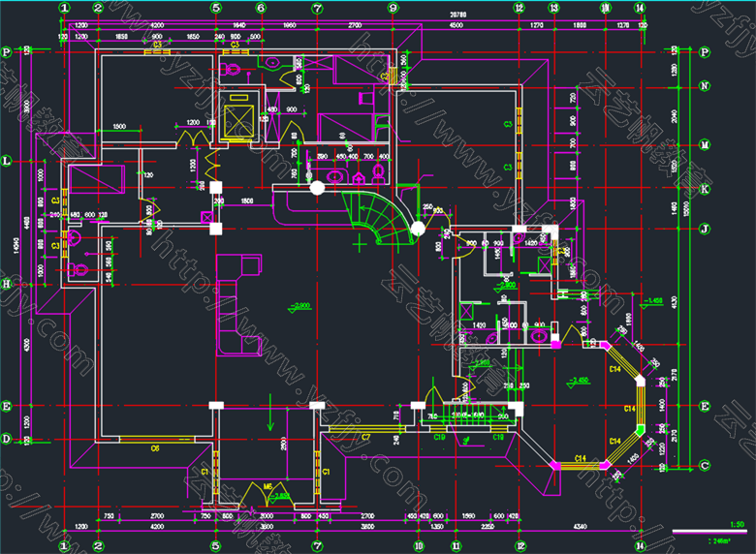The width and height of the screenshot is (756, 554).
Task: Click the 20780 overall dimension text
Action: pyautogui.click(x=458, y=15)
